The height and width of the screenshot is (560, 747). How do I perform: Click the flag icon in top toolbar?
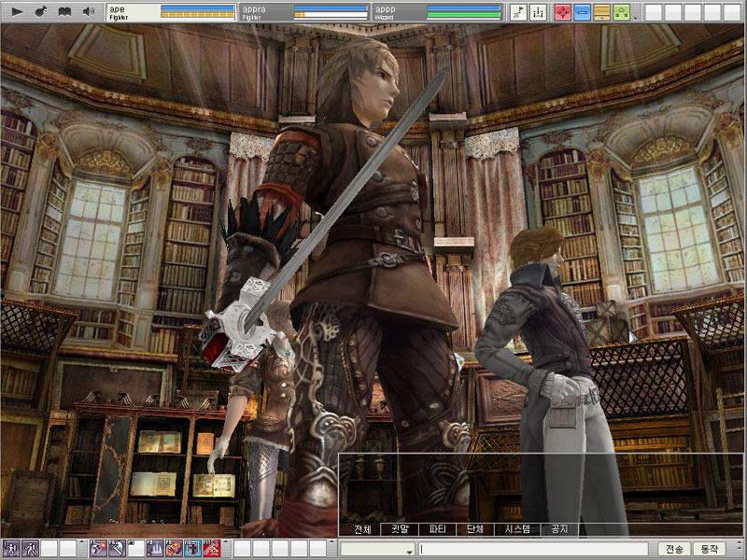click(x=518, y=12)
